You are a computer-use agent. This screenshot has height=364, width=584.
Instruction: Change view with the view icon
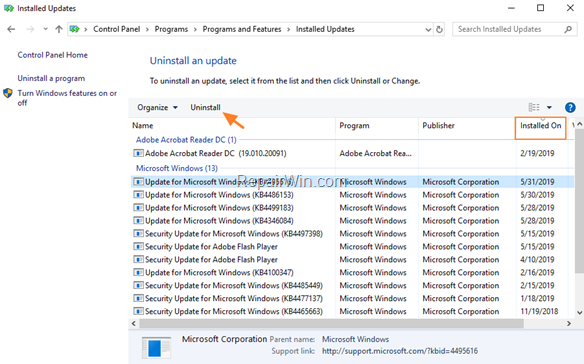pos(534,107)
